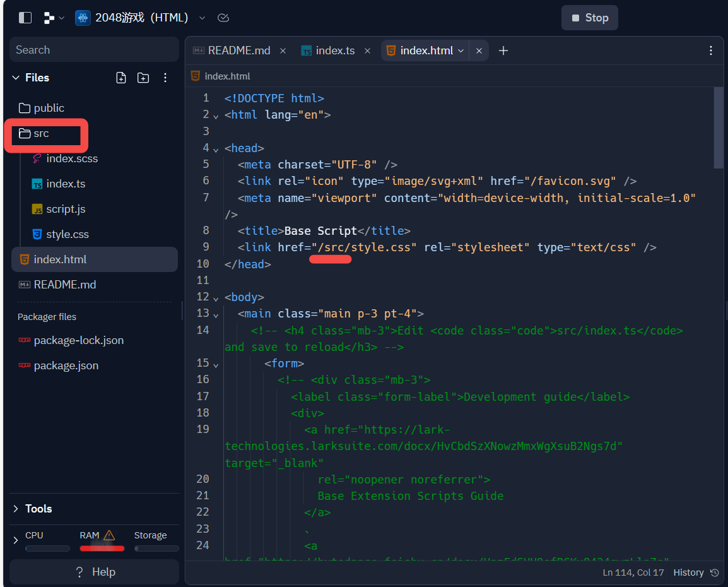Screen dimensions: 728x587
Task: Switch to the README.md tab
Action: (239, 50)
